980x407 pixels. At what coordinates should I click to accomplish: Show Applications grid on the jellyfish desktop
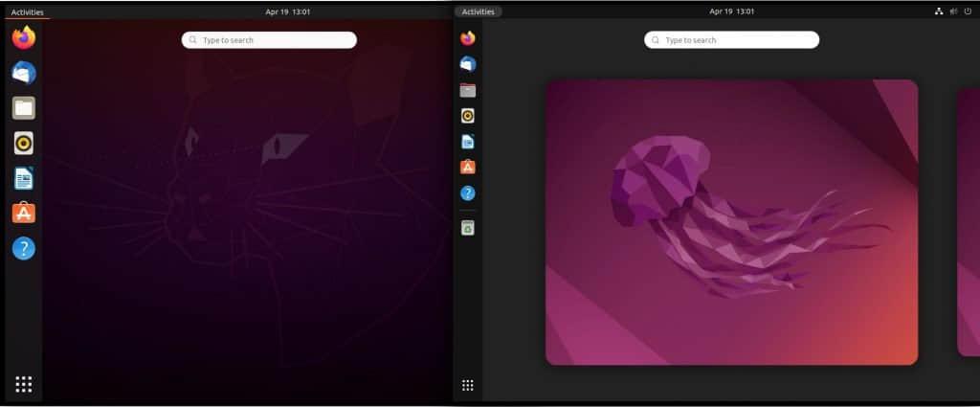coord(468,385)
